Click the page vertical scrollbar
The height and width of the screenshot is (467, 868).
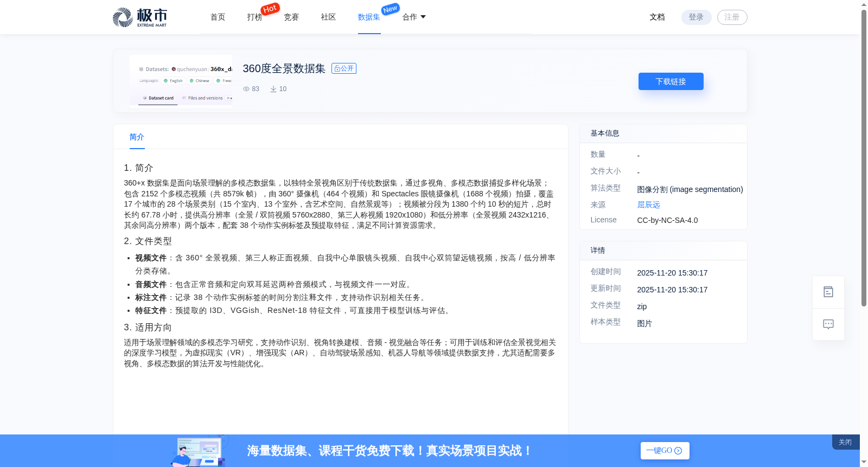864,158
